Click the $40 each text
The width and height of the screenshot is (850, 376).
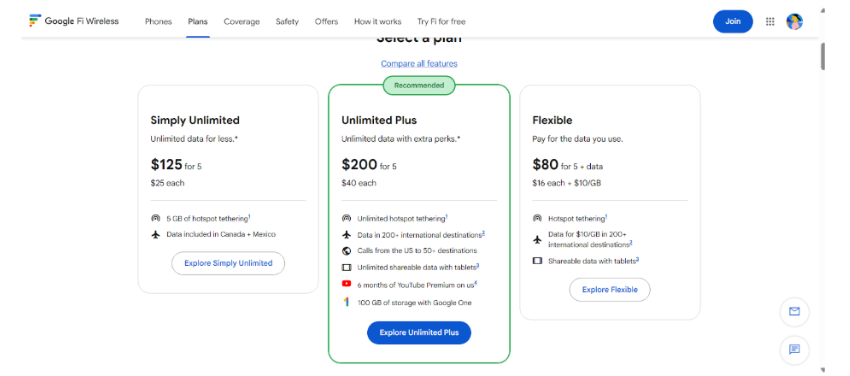click(x=359, y=183)
